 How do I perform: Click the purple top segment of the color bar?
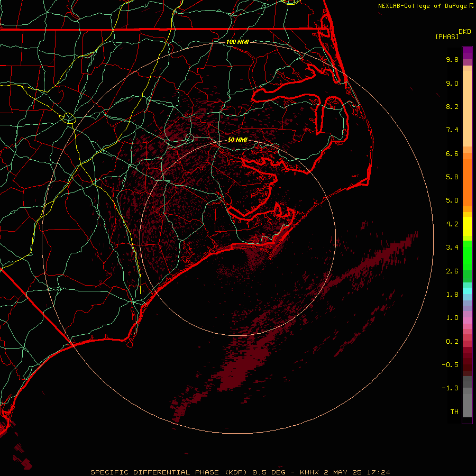click(467, 53)
